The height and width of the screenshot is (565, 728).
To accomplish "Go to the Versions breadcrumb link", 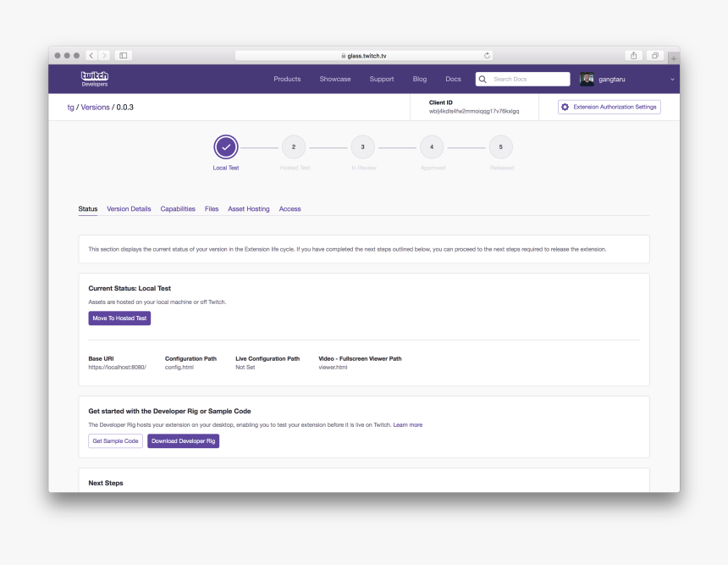I will (95, 108).
